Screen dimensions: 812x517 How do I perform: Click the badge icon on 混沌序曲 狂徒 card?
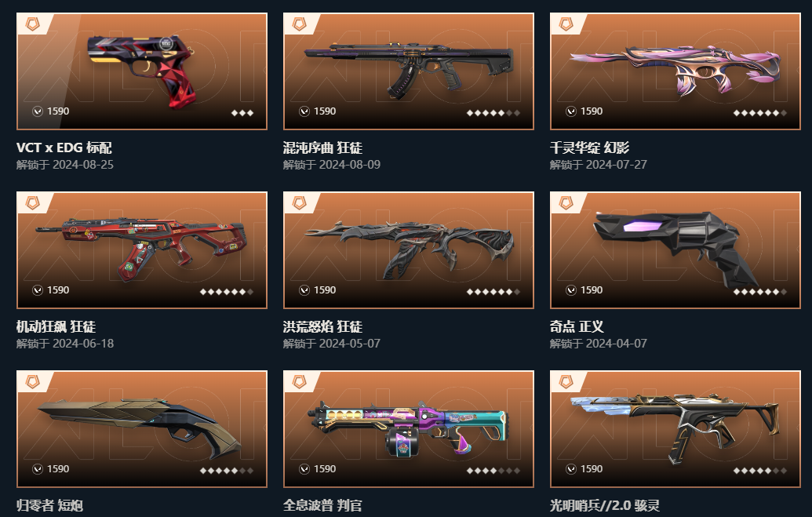300,24
